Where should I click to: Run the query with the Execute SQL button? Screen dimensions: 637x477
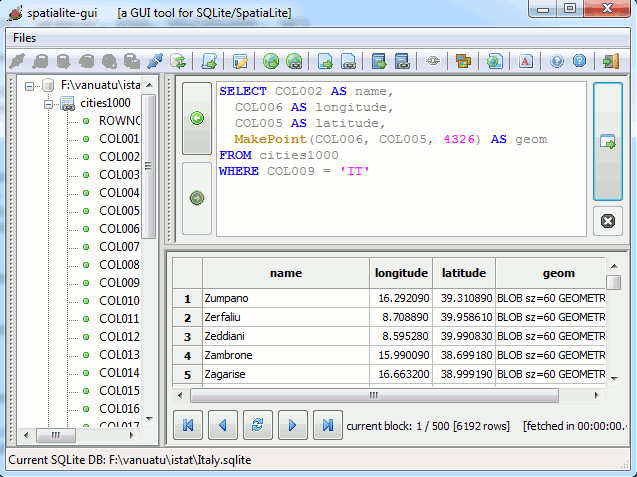(608, 142)
